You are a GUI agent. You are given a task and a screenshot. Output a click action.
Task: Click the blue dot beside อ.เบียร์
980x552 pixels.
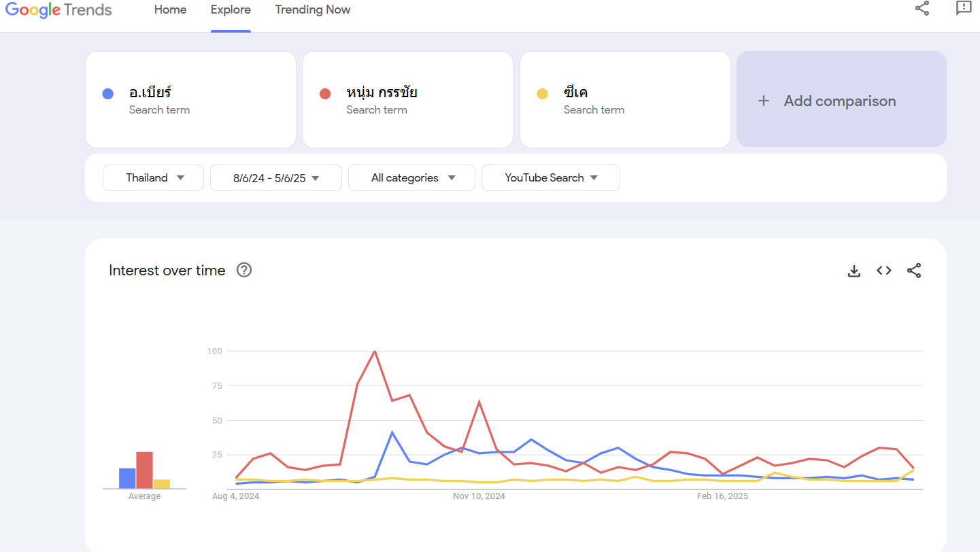pos(107,94)
